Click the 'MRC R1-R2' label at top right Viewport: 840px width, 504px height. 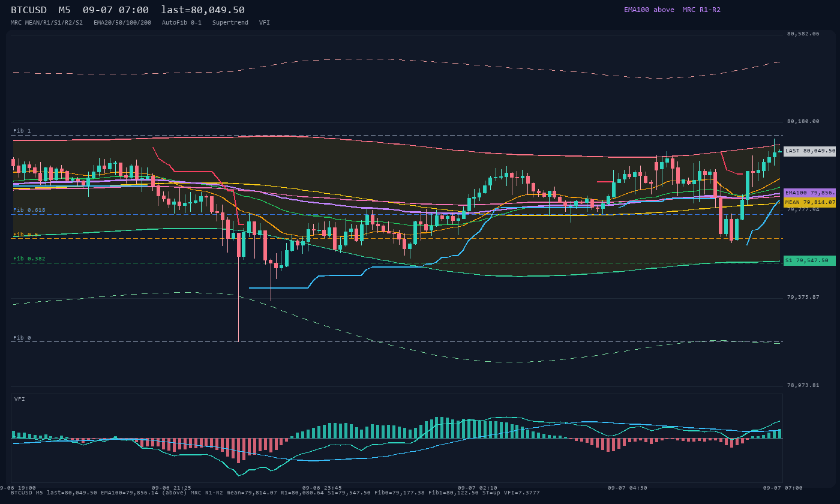coord(701,10)
